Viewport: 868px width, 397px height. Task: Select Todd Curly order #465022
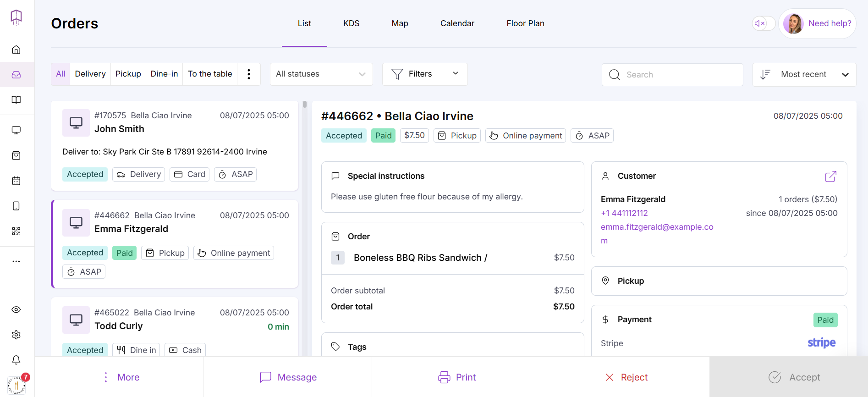175,326
